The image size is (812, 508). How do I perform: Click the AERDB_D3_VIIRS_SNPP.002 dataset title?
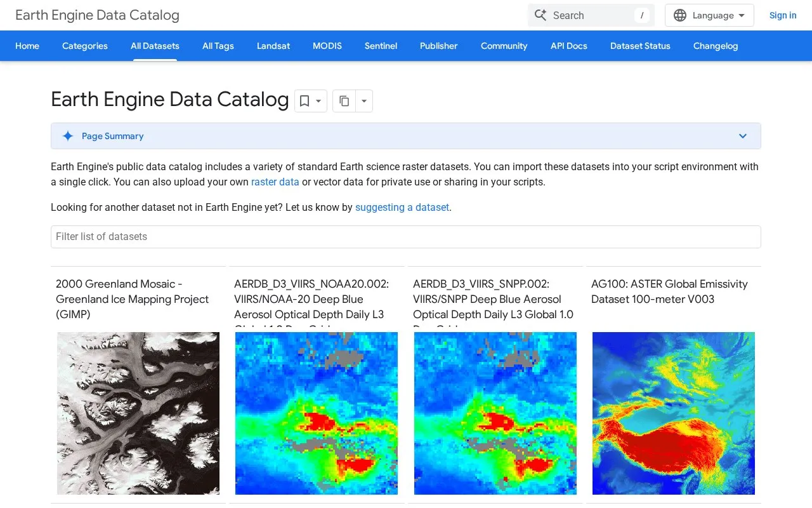[x=493, y=302]
